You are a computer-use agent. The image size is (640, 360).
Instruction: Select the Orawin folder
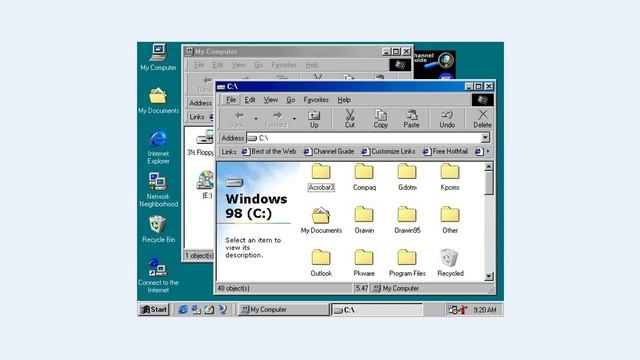[x=364, y=220]
